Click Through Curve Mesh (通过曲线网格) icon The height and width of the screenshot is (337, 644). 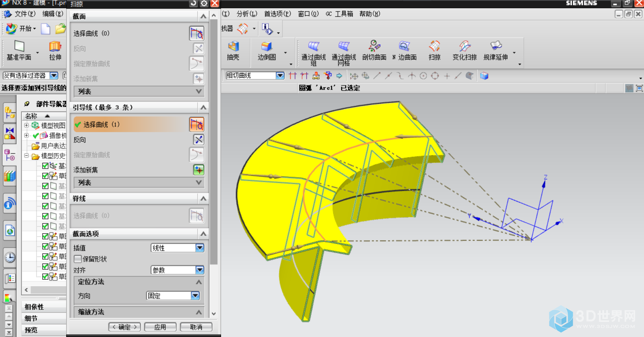pyautogui.click(x=344, y=46)
